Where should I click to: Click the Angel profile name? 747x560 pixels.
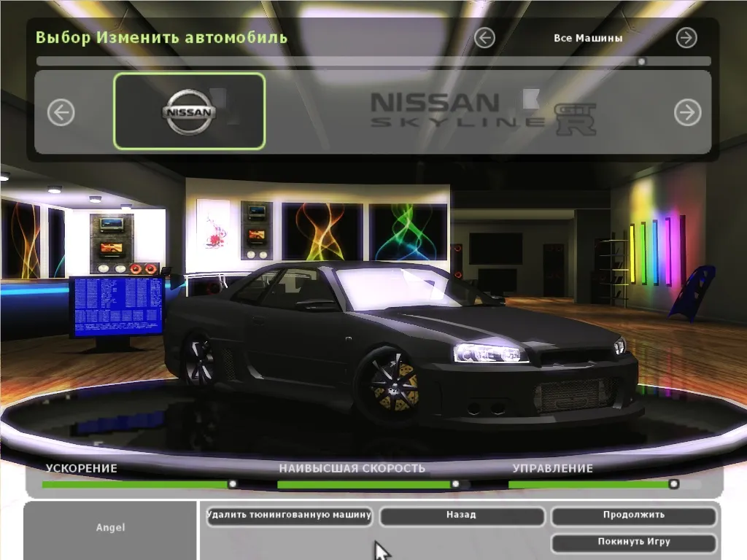click(x=111, y=528)
